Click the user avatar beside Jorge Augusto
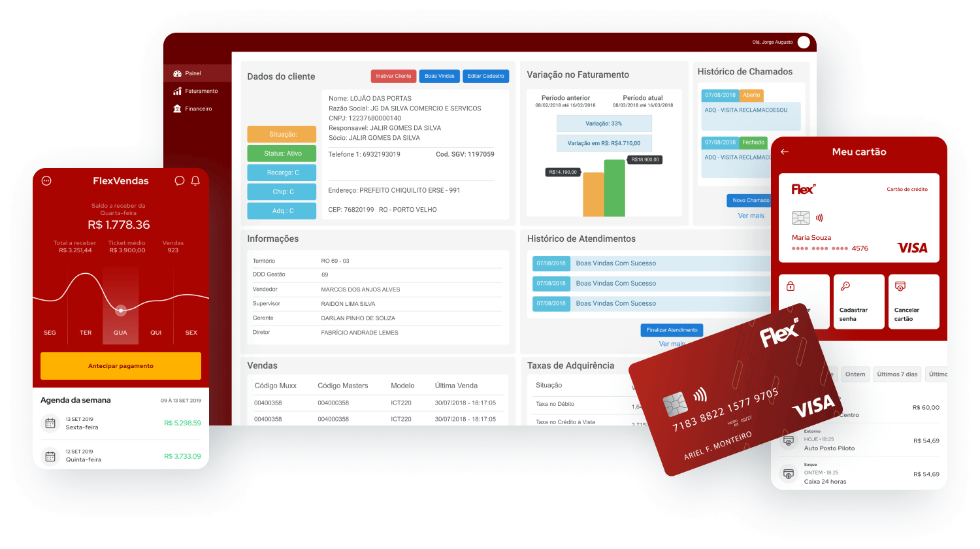Image resolution: width=980 pixels, height=549 pixels. (x=804, y=42)
